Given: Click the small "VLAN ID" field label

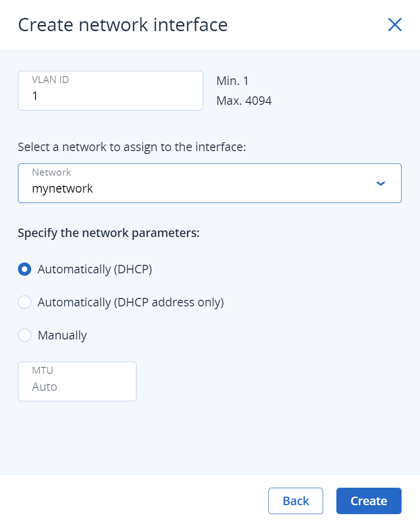Looking at the screenshot, I should click(x=50, y=80).
